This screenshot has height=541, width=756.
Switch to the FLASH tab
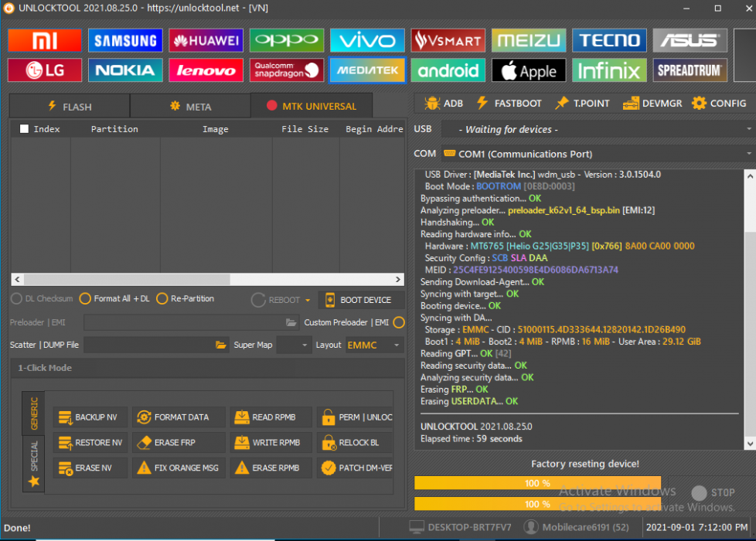(x=70, y=106)
